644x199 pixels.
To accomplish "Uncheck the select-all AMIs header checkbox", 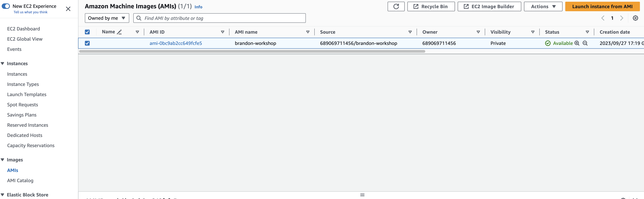I will [87, 32].
